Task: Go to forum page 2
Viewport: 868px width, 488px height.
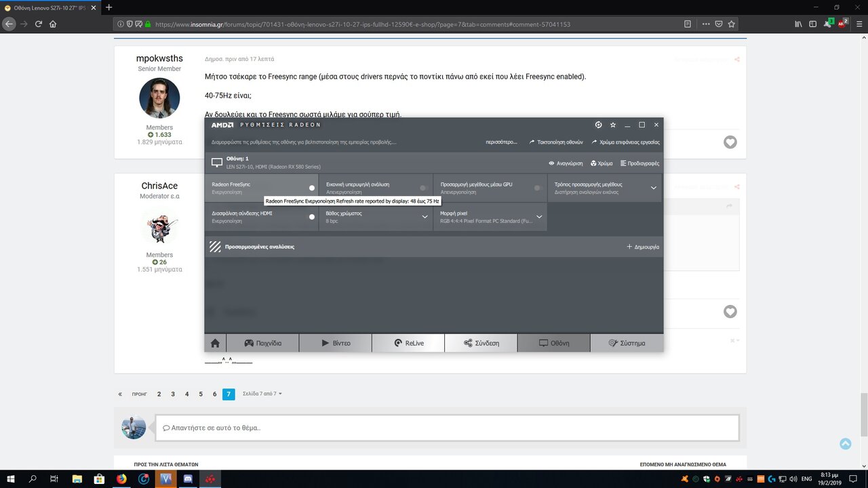Action: click(159, 394)
